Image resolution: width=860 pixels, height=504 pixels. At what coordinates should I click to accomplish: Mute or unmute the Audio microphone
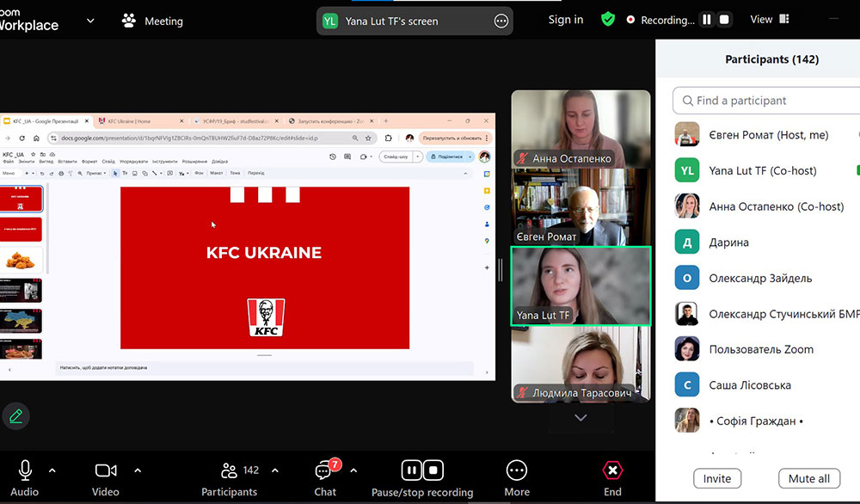(25, 477)
